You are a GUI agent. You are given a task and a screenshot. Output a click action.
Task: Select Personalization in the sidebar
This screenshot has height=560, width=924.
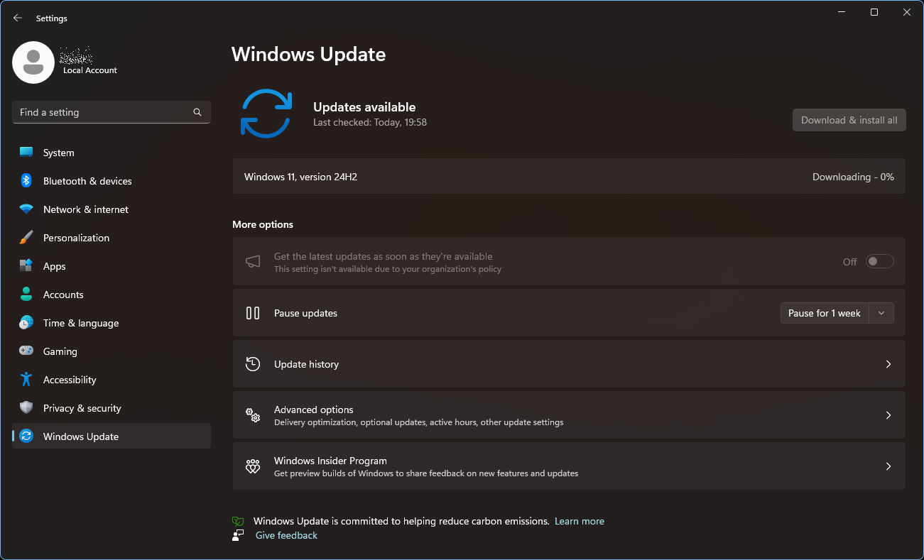click(112, 238)
